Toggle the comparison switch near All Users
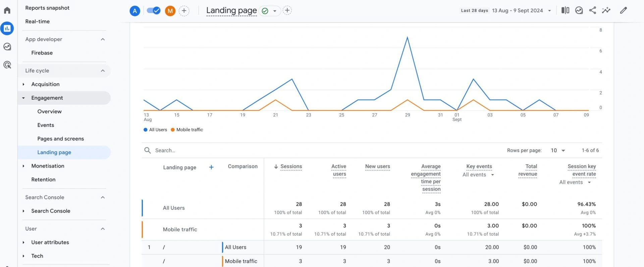644x267 pixels. pos(154,11)
